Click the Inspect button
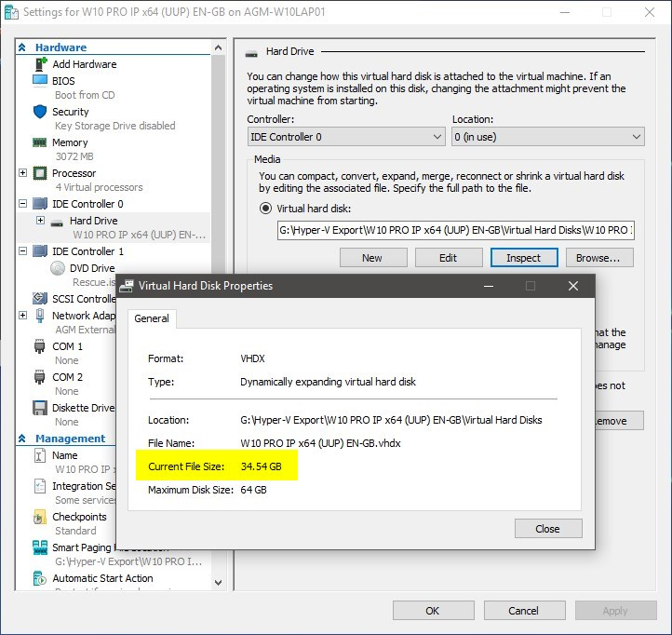This screenshot has width=672, height=635. pos(524,258)
